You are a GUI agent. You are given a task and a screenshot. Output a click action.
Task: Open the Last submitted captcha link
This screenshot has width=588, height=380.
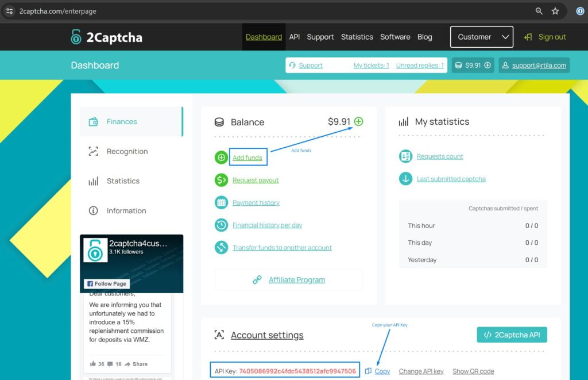tap(451, 179)
